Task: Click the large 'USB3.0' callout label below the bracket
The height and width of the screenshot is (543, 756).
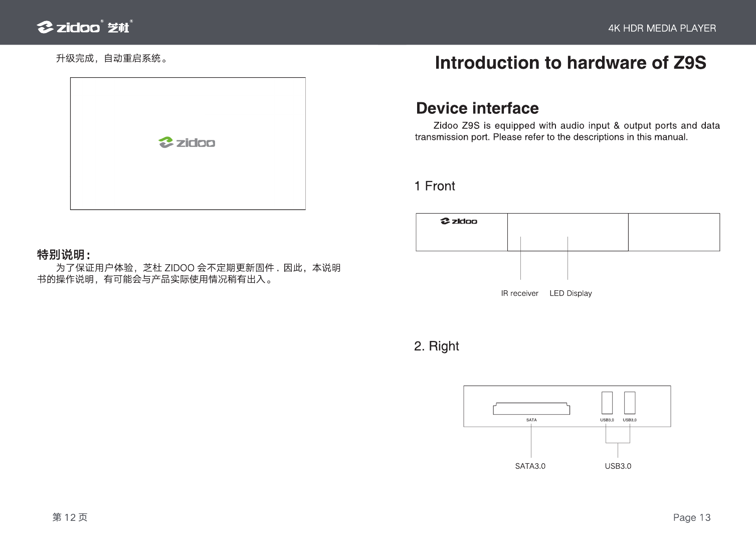Action: tap(618, 466)
